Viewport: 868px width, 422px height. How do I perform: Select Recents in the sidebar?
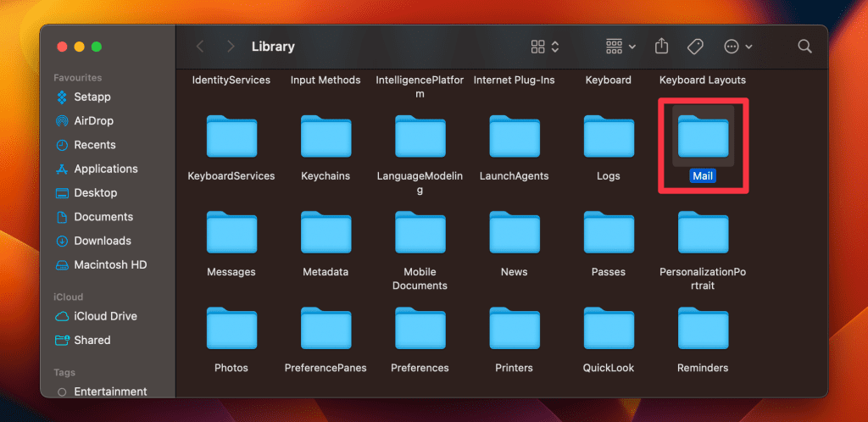pos(94,145)
